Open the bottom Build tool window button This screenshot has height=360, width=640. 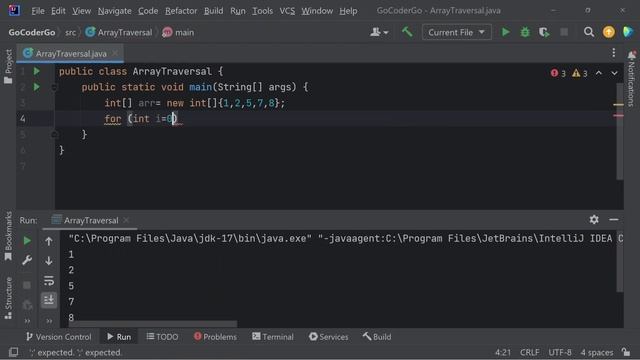(377, 337)
